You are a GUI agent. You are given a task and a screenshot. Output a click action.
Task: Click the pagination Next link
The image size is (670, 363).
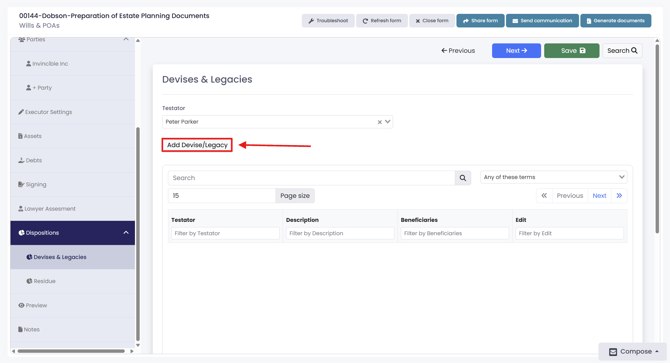tap(599, 196)
